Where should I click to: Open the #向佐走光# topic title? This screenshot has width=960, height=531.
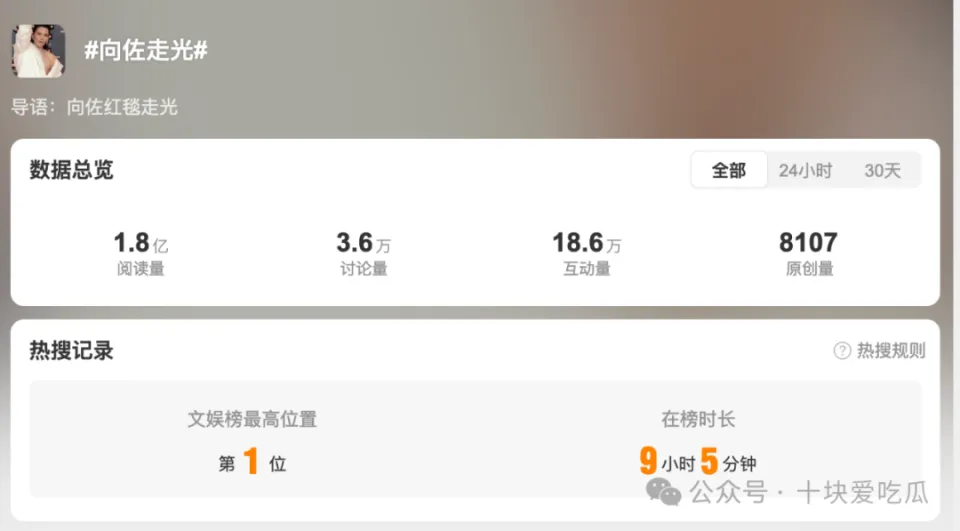point(146,50)
